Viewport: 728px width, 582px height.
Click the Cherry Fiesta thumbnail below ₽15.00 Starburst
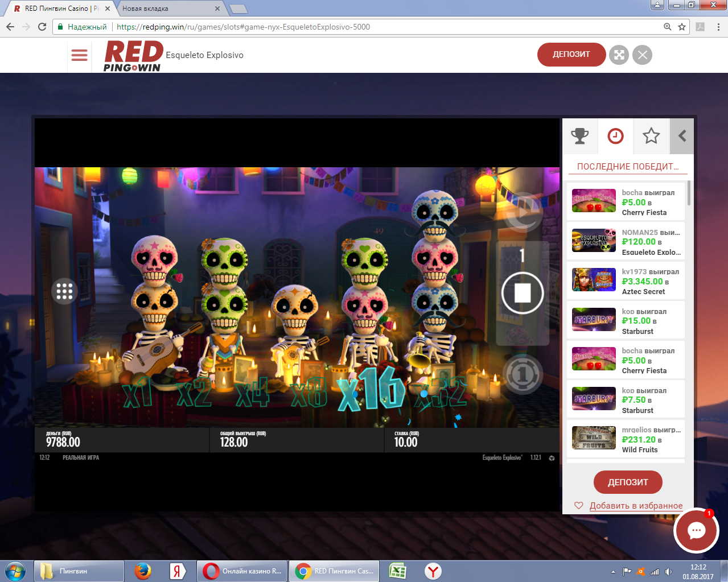594,359
